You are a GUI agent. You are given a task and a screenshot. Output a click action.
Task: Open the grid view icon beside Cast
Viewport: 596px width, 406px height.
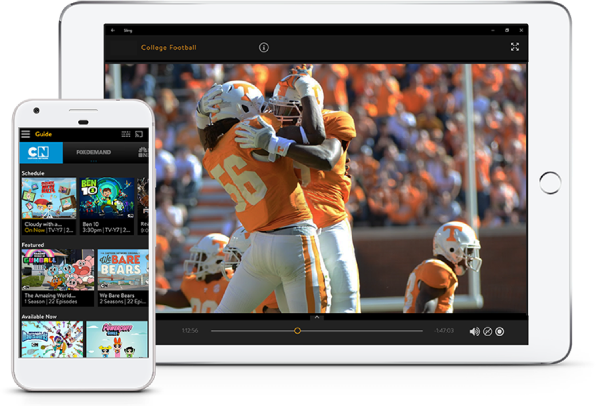point(126,134)
